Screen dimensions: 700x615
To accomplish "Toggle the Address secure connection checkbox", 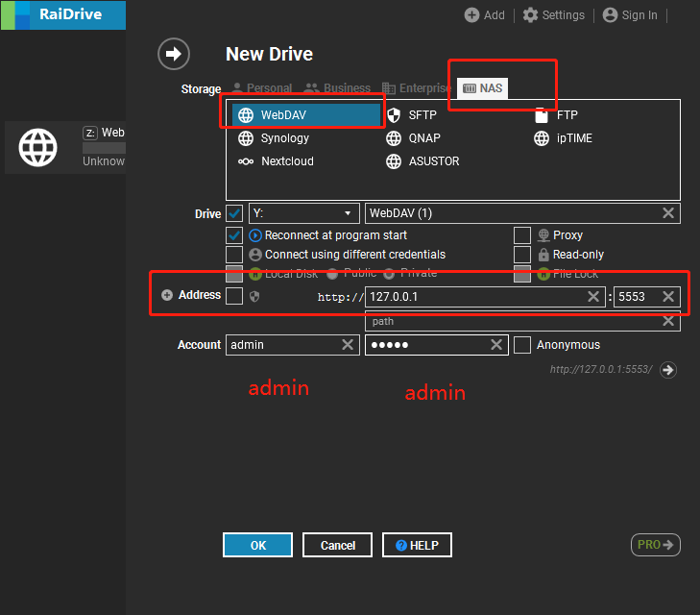I will coord(234,296).
